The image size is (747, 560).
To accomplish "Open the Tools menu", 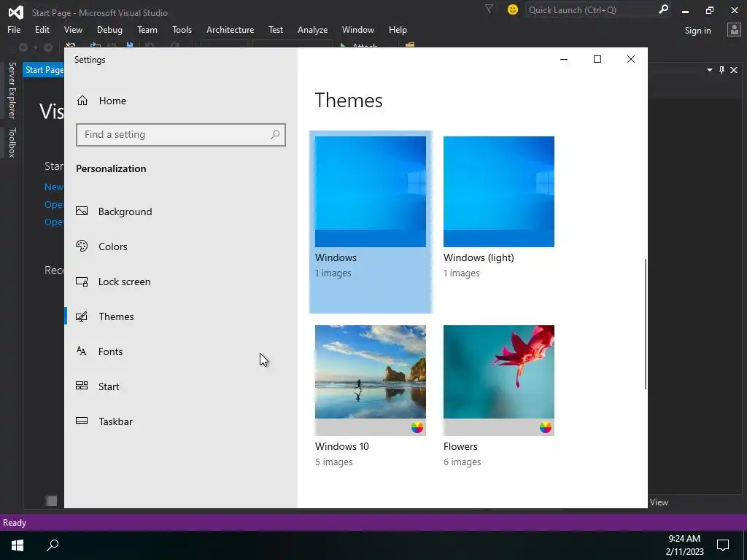I will click(x=182, y=29).
